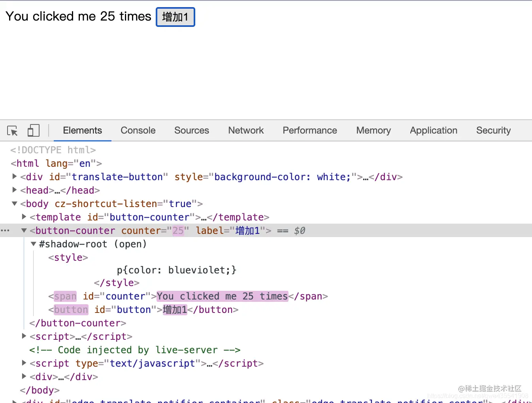Screen dimensions: 532x403
Task: Select the closing </button-counter> tag
Action: pos(78,323)
